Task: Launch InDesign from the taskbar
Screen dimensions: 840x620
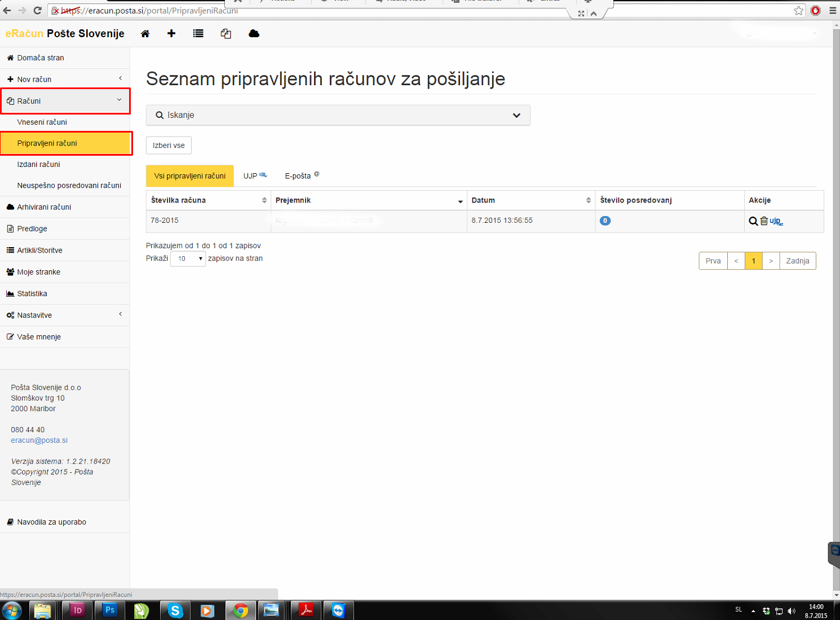Action: pos(78,610)
